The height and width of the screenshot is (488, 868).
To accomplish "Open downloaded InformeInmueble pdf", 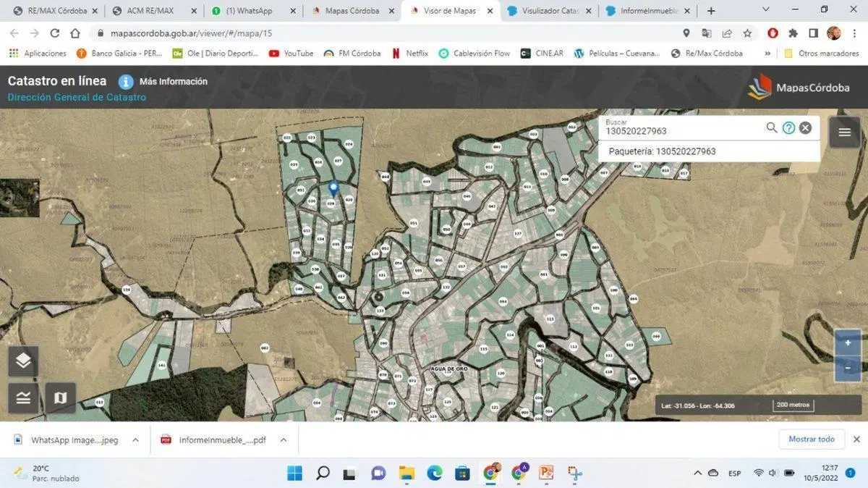I will tap(213, 439).
